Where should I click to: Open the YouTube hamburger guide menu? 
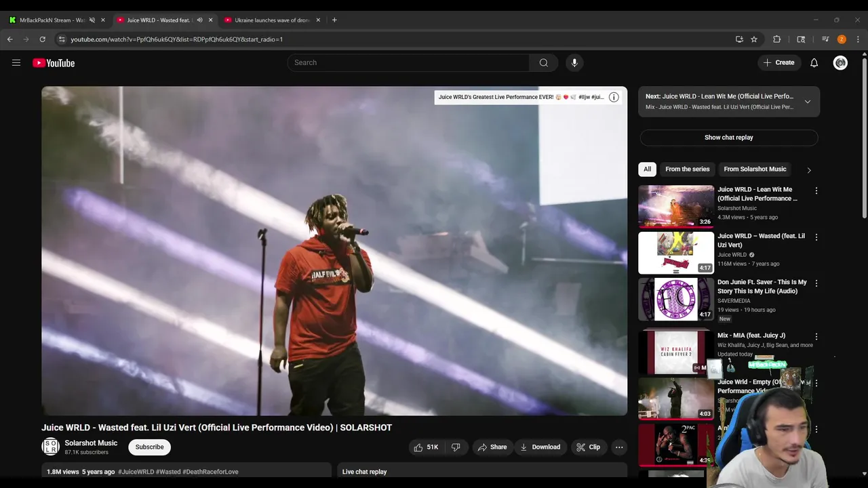click(x=16, y=63)
